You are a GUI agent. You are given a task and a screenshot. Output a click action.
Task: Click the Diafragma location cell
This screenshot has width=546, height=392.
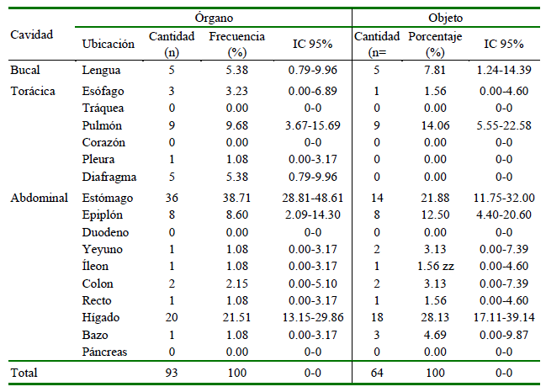[110, 176]
